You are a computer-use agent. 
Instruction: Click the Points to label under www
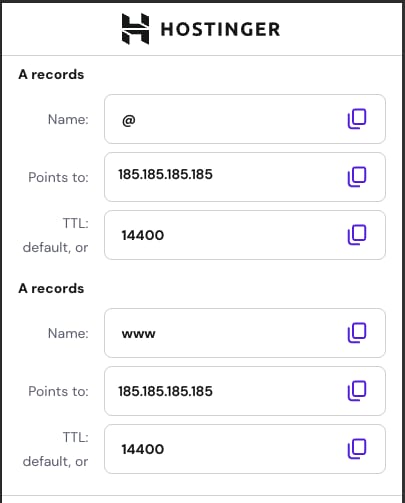tap(58, 391)
